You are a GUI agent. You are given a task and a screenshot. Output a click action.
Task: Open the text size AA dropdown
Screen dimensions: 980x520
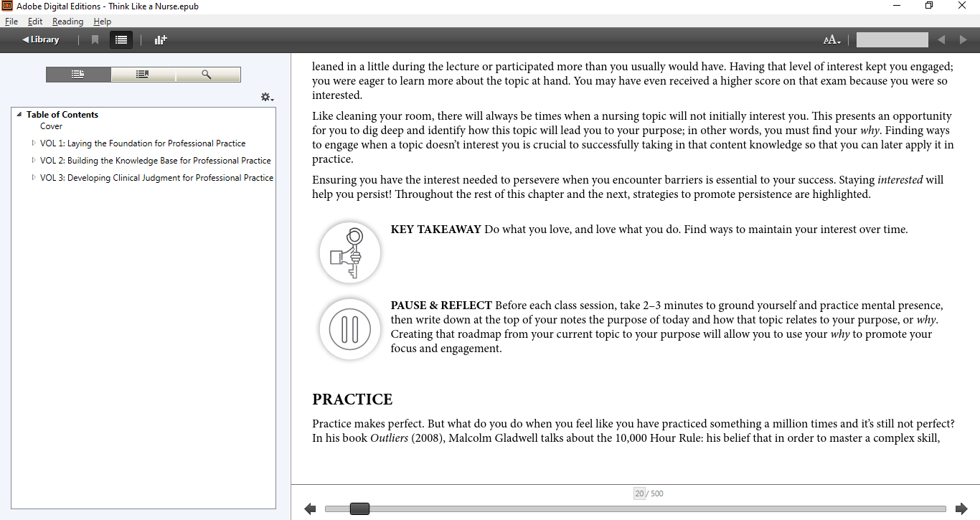[x=831, y=40]
